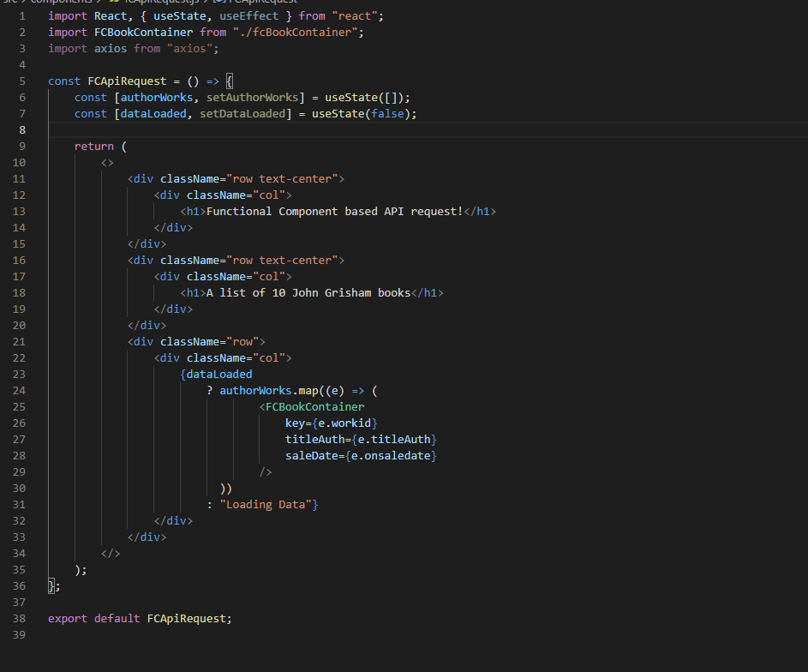The height and width of the screenshot is (672, 808).
Task: Click the {dataLoaded condition on line 23
Action: pos(217,374)
